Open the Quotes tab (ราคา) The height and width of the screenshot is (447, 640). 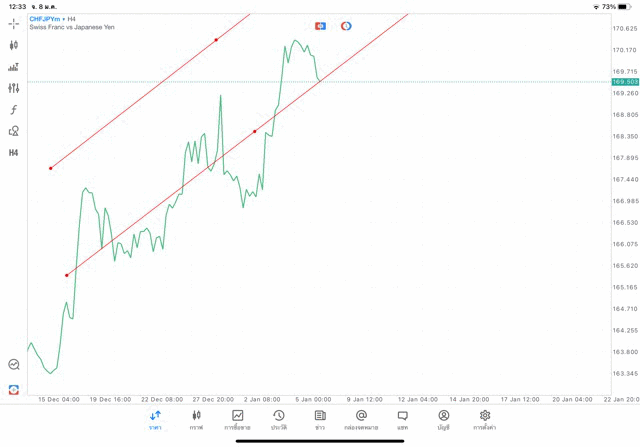click(x=155, y=419)
